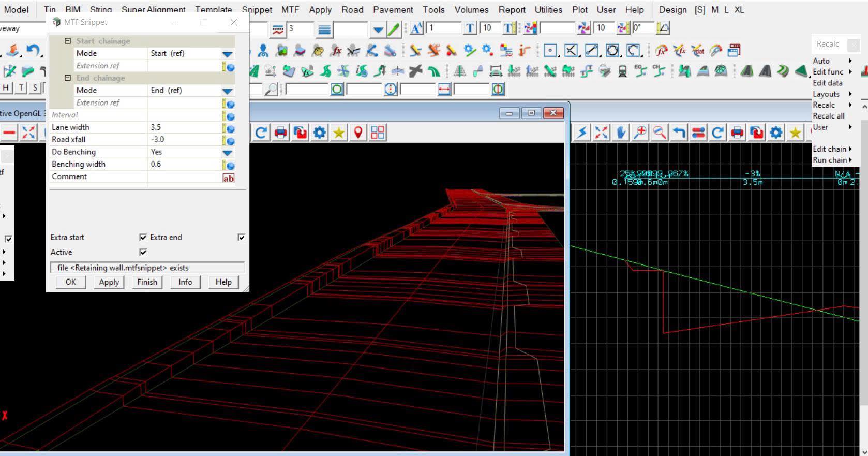This screenshot has width=868, height=456.
Task: Open the Volumes menu
Action: 471,9
